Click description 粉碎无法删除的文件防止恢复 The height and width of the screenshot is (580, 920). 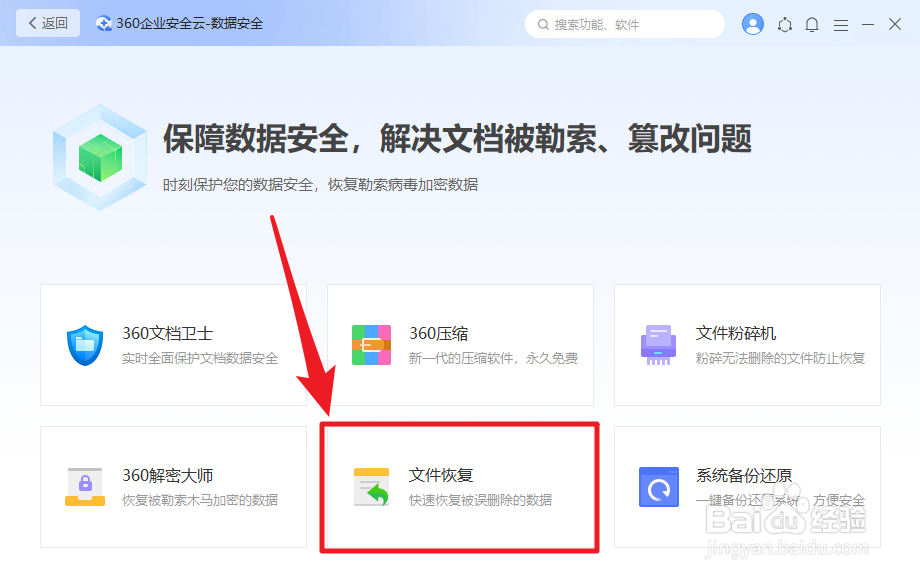pyautogui.click(x=780, y=358)
